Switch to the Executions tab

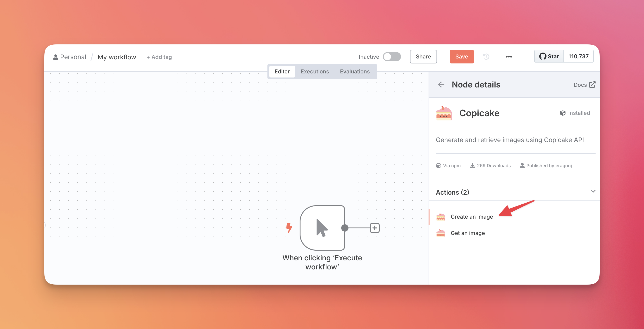pyautogui.click(x=315, y=72)
